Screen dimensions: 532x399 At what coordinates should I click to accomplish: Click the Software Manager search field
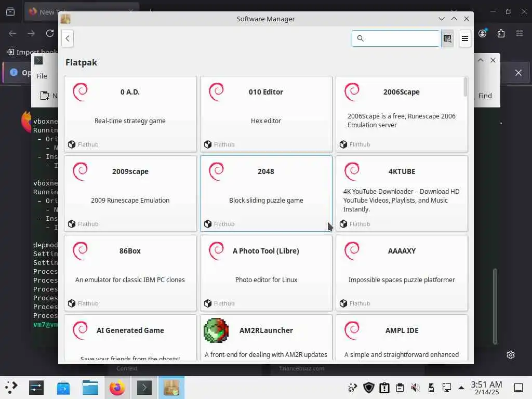(395, 38)
